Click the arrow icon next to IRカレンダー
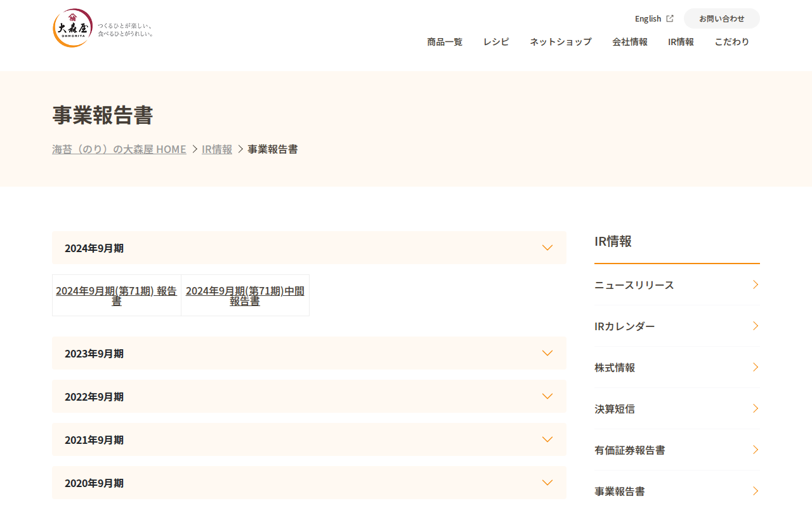Screen dimensions: 812x508 pyautogui.click(x=756, y=326)
